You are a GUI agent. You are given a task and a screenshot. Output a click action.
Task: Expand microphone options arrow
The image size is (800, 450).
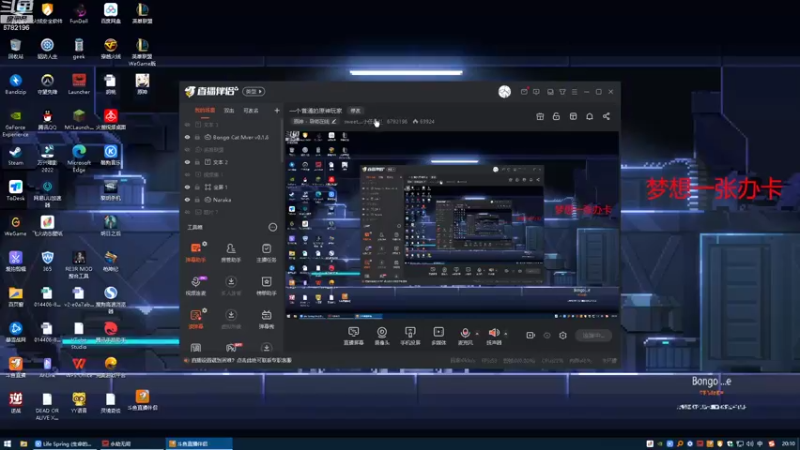click(477, 334)
